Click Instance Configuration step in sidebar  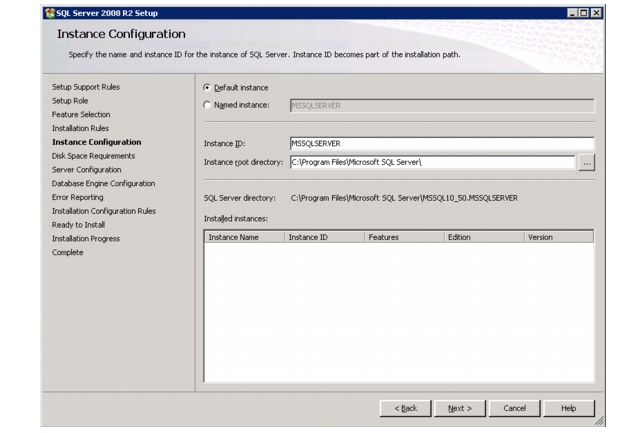coord(96,142)
